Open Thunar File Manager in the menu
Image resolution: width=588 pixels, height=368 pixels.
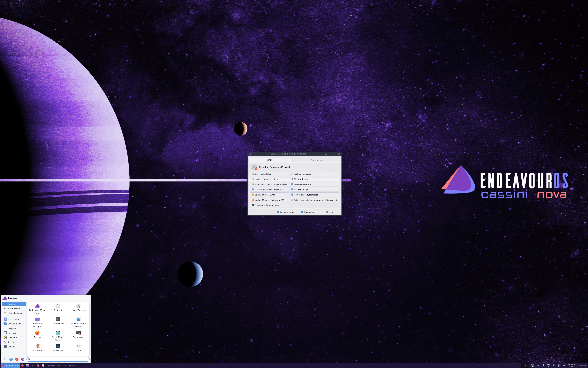(x=37, y=322)
